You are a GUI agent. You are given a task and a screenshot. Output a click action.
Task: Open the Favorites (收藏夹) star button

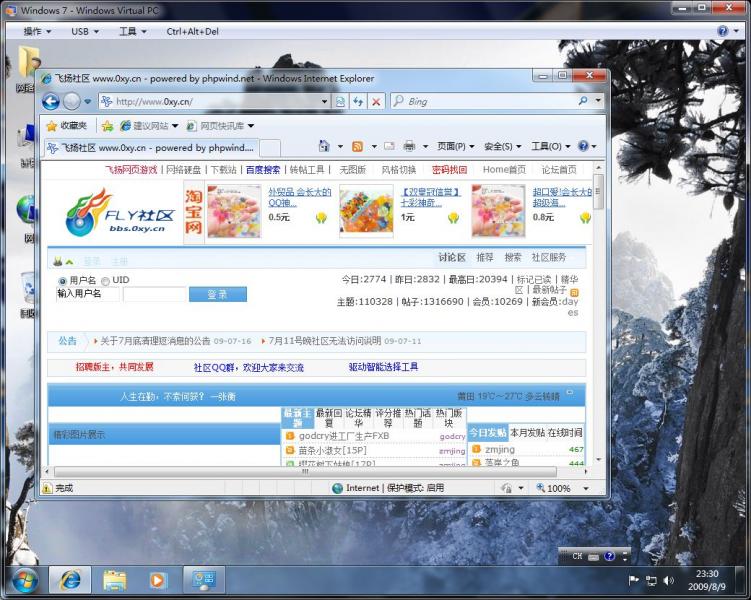[x=67, y=126]
